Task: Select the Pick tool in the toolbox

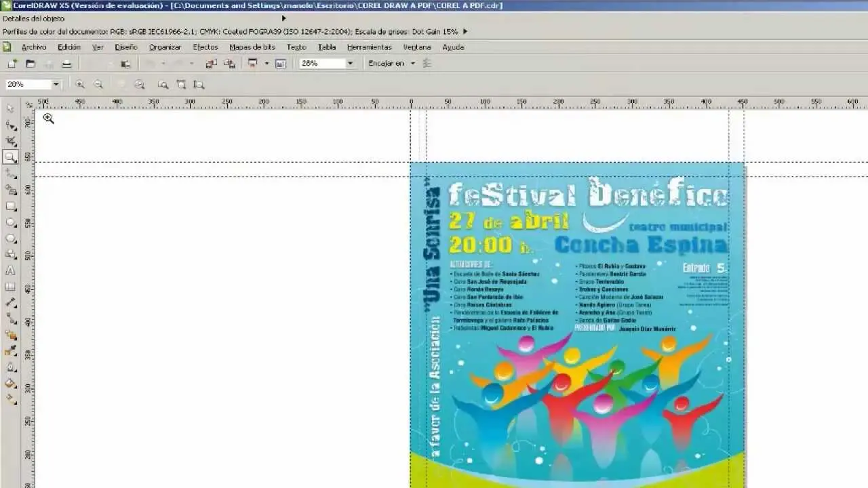Action: (10, 108)
